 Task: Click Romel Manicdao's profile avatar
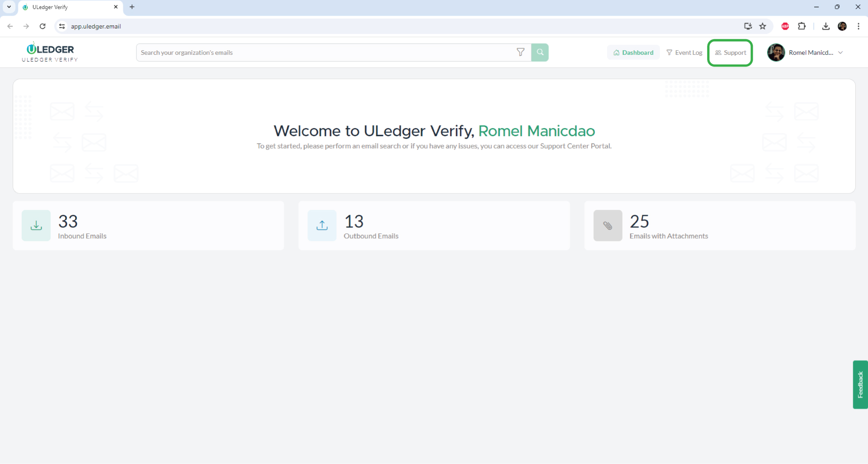point(776,52)
